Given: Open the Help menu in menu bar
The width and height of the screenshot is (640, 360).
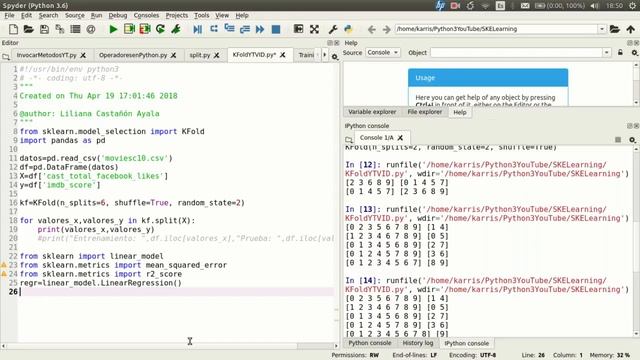Looking at the screenshot, I should pyautogui.click(x=242, y=15).
